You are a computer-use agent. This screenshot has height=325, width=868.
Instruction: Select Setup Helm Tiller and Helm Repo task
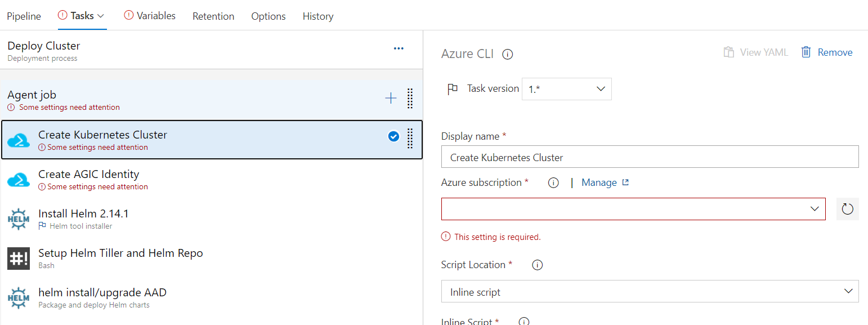(x=211, y=258)
